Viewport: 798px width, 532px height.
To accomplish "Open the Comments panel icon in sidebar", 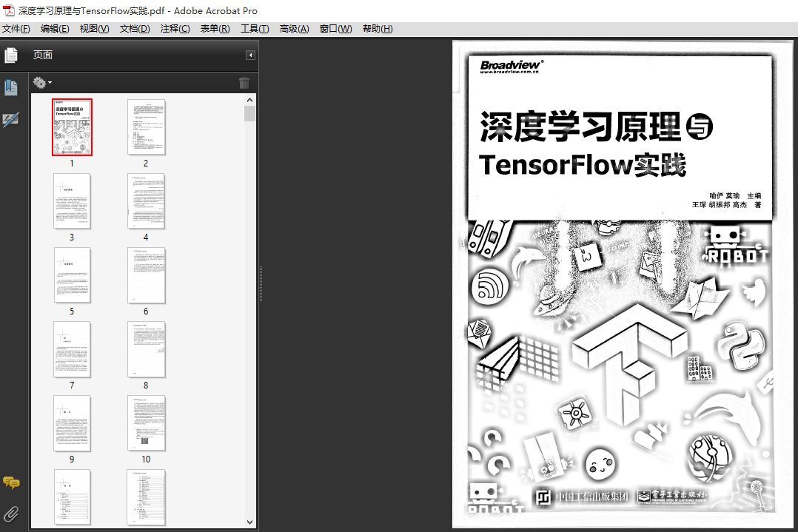I will 11,482.
